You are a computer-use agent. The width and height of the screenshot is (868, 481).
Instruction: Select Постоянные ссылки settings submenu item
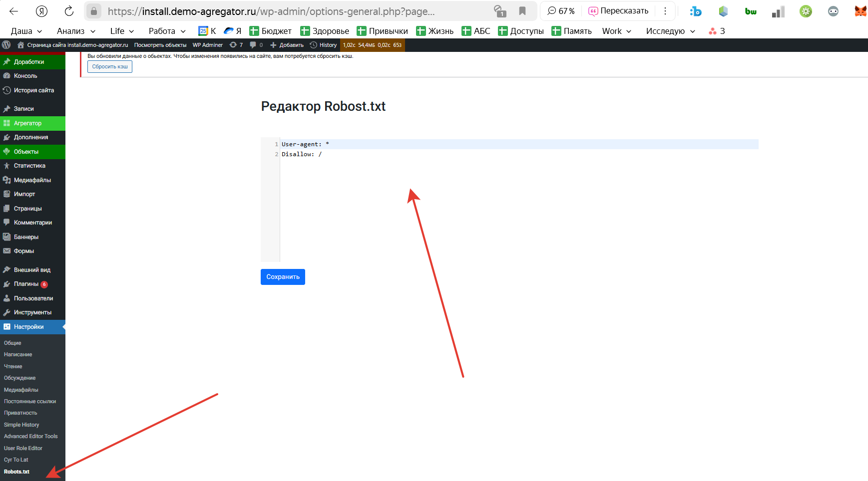(x=30, y=401)
